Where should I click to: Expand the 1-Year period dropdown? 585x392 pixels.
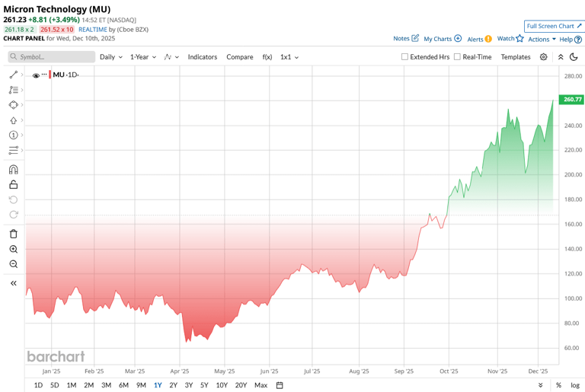point(142,57)
